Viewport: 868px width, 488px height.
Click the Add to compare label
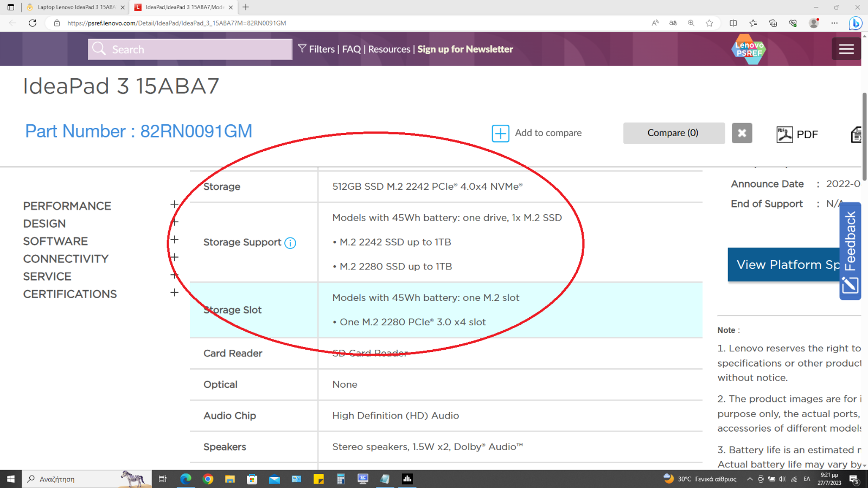tap(548, 133)
